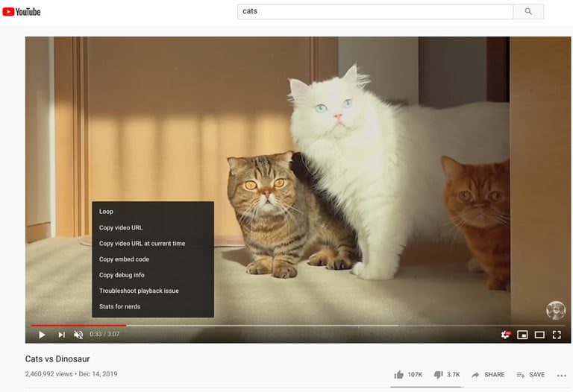Click the video progress bar
Viewport: 573px width, 392px height.
pos(298,325)
